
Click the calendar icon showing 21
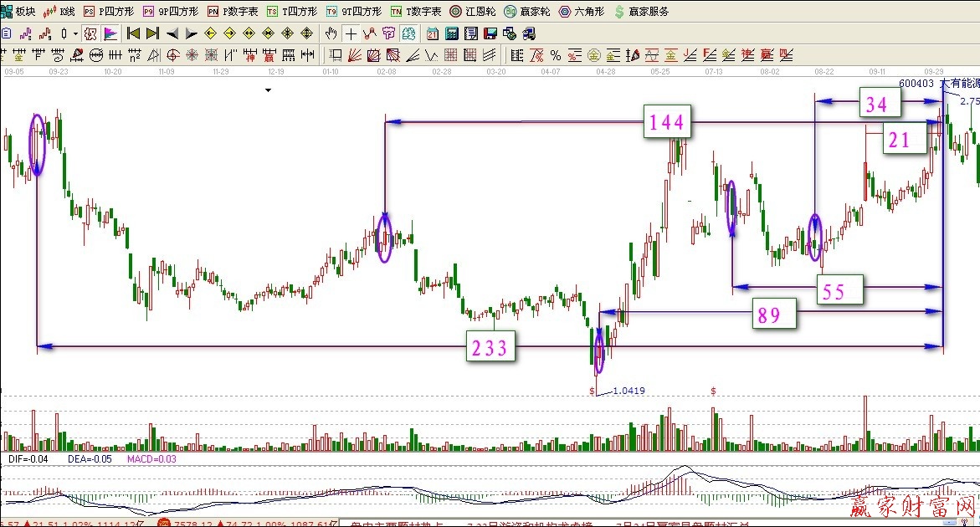tap(432, 33)
